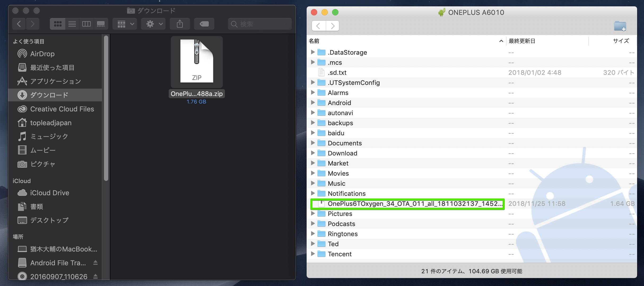Switch Finder to list view
644x286 pixels.
[x=72, y=24]
